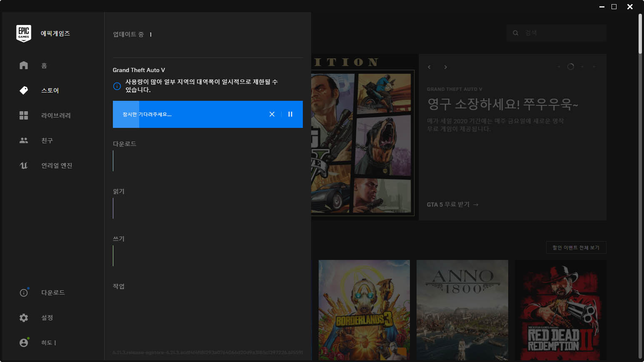
Task: Click the 잠시만 기다려주세요 progress bar
Action: pyautogui.click(x=208, y=114)
